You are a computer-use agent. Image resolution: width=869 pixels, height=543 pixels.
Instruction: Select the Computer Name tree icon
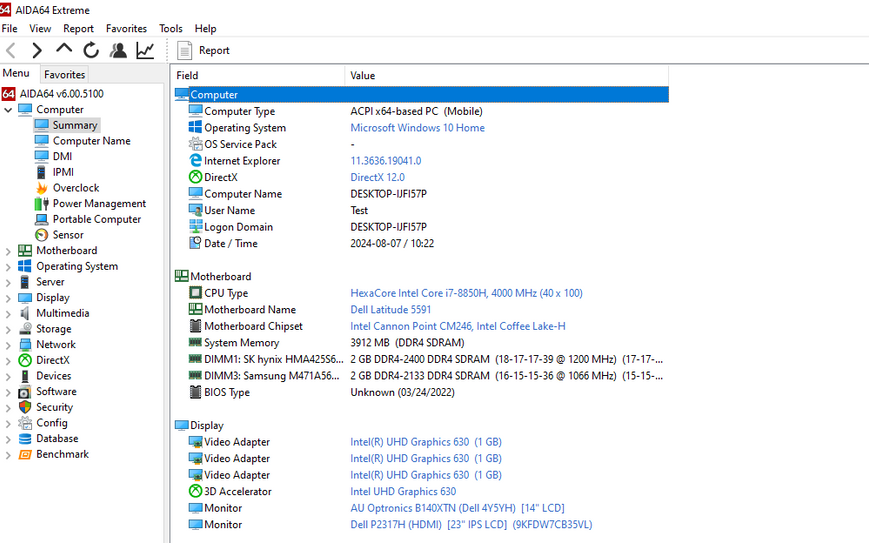pos(41,141)
